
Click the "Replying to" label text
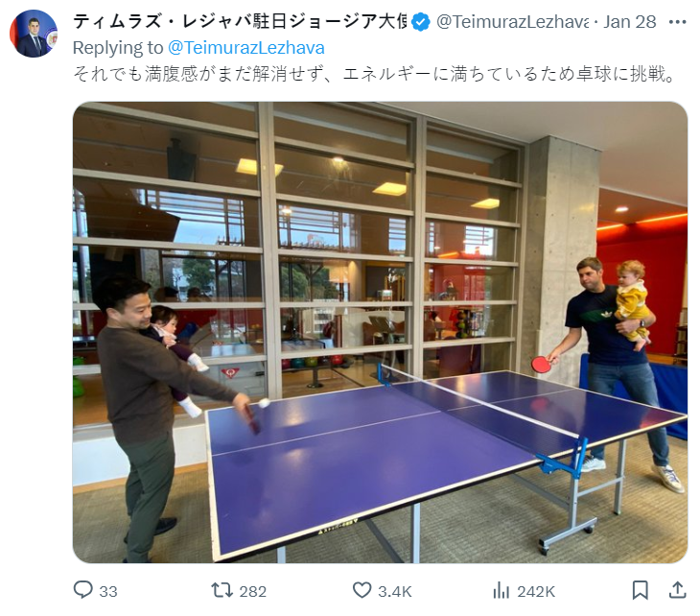click(x=118, y=48)
